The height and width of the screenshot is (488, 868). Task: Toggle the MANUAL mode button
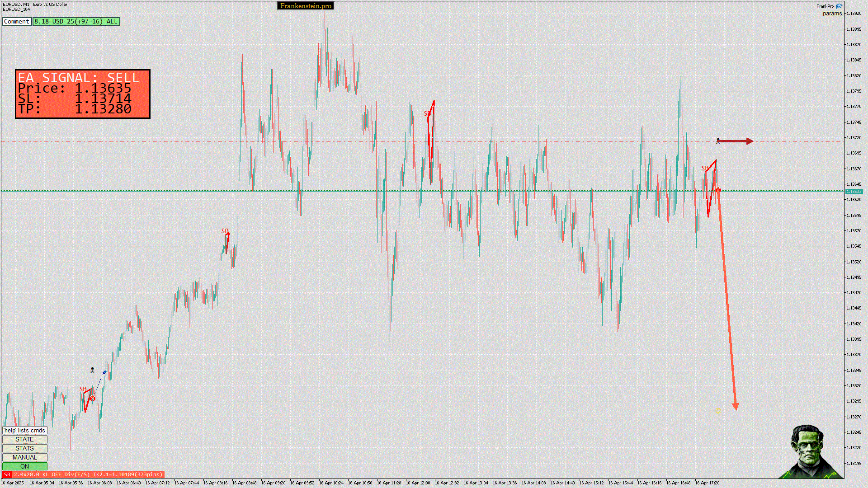pyautogui.click(x=24, y=457)
